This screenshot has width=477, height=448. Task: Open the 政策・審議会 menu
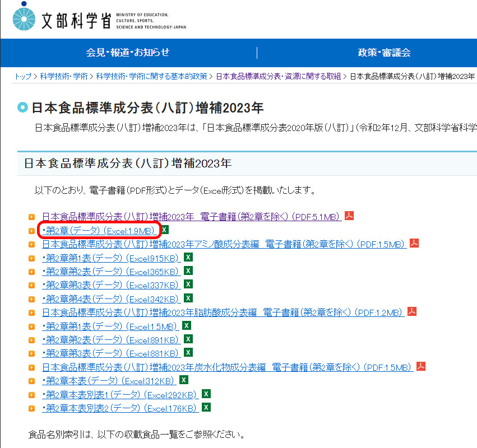click(384, 52)
